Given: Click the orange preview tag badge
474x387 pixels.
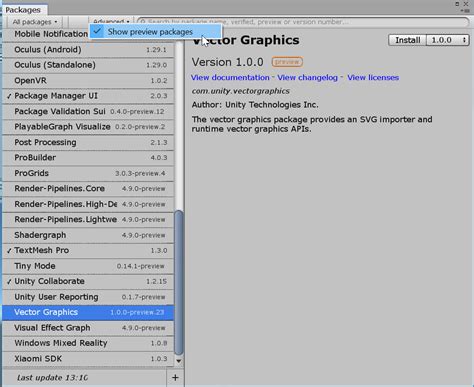Looking at the screenshot, I should coord(287,62).
